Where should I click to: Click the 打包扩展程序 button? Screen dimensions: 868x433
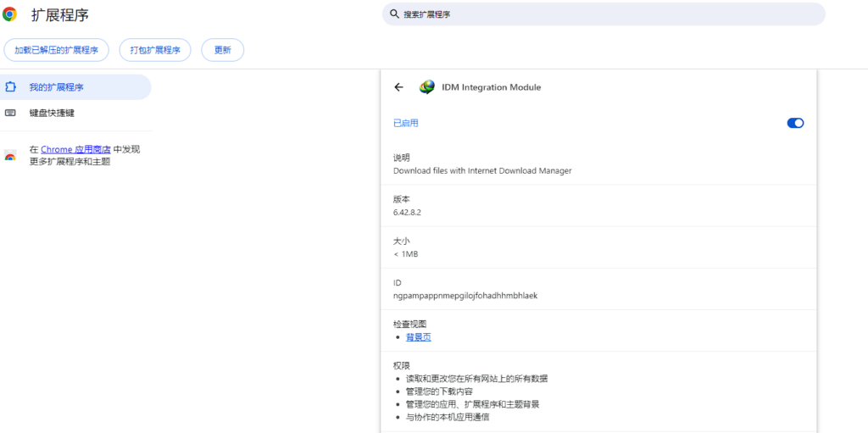pyautogui.click(x=155, y=50)
